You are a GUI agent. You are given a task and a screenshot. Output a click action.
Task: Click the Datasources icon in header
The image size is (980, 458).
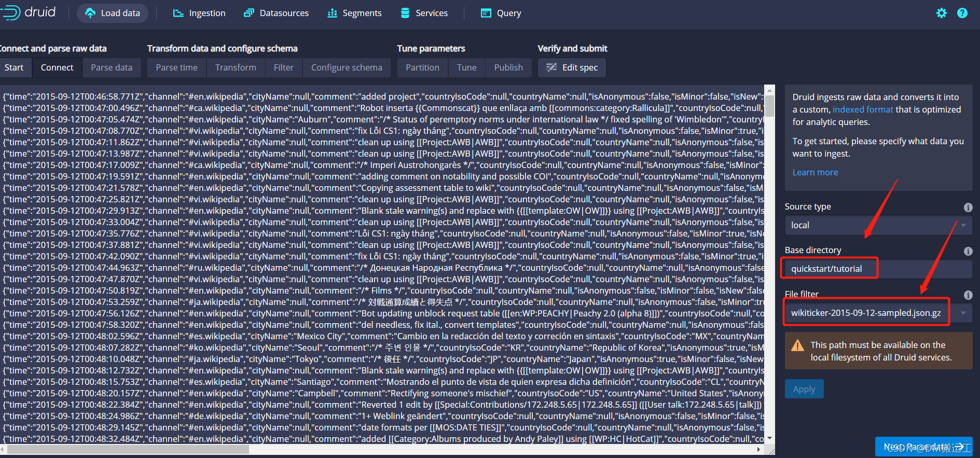[249, 13]
